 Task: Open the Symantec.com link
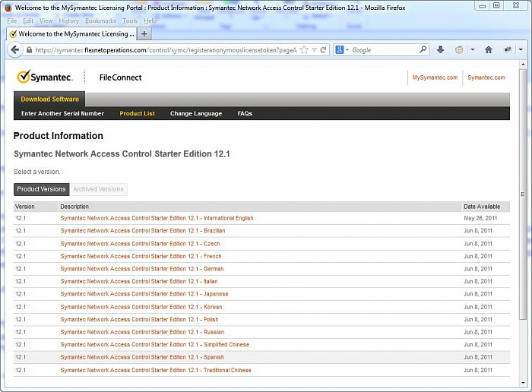pos(486,77)
